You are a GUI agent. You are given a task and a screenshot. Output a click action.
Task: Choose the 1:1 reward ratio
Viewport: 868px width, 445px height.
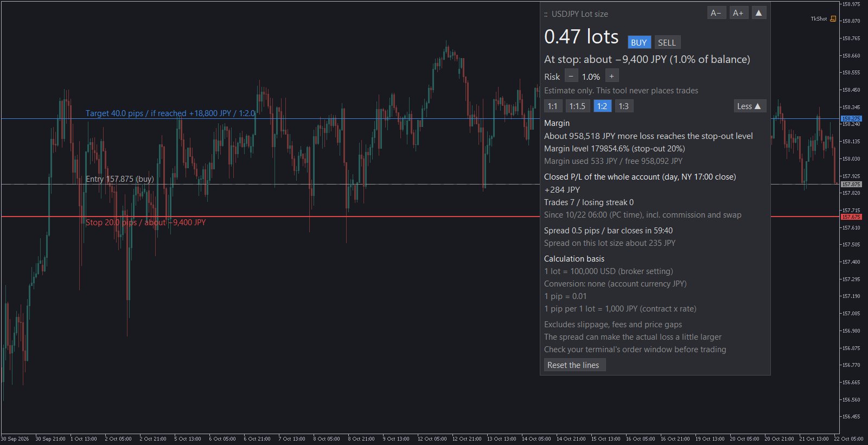pyautogui.click(x=552, y=106)
